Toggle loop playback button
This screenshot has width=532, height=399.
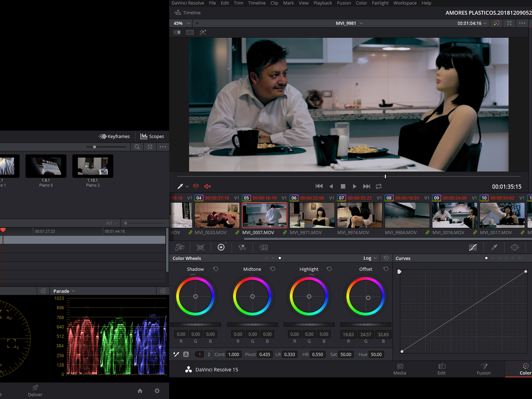[x=379, y=186]
